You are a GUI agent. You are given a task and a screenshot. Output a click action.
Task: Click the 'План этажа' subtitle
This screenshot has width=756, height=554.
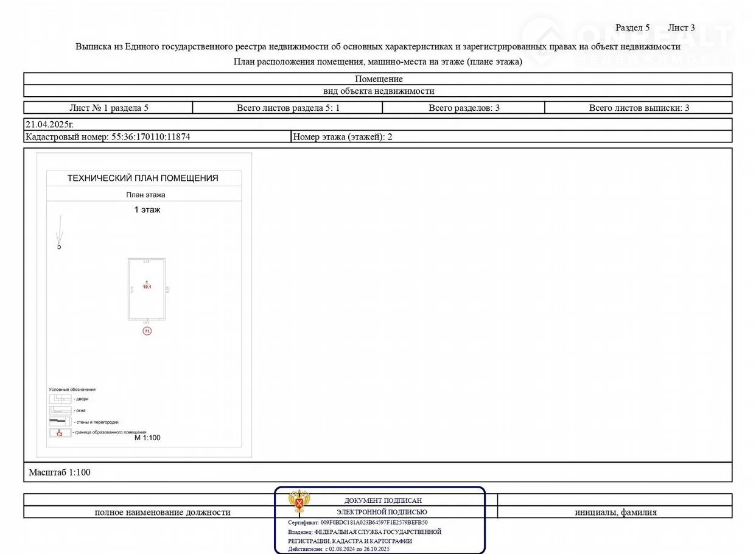coord(145,195)
